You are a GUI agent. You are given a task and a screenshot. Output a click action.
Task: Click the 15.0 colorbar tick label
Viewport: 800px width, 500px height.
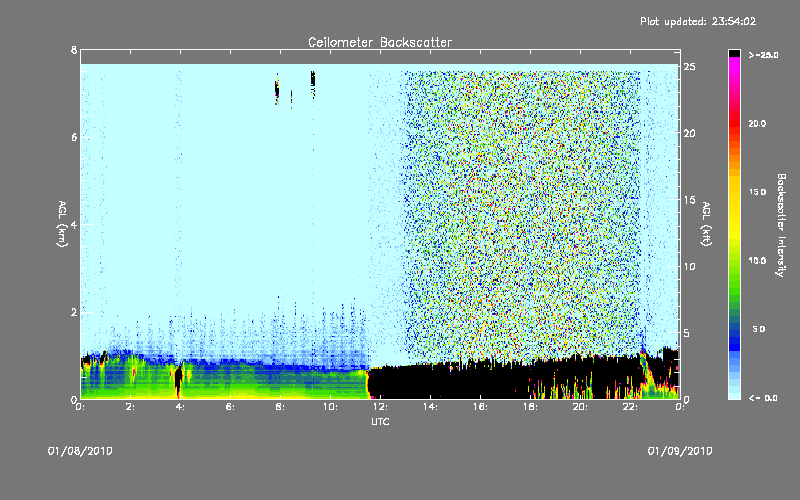click(x=757, y=192)
